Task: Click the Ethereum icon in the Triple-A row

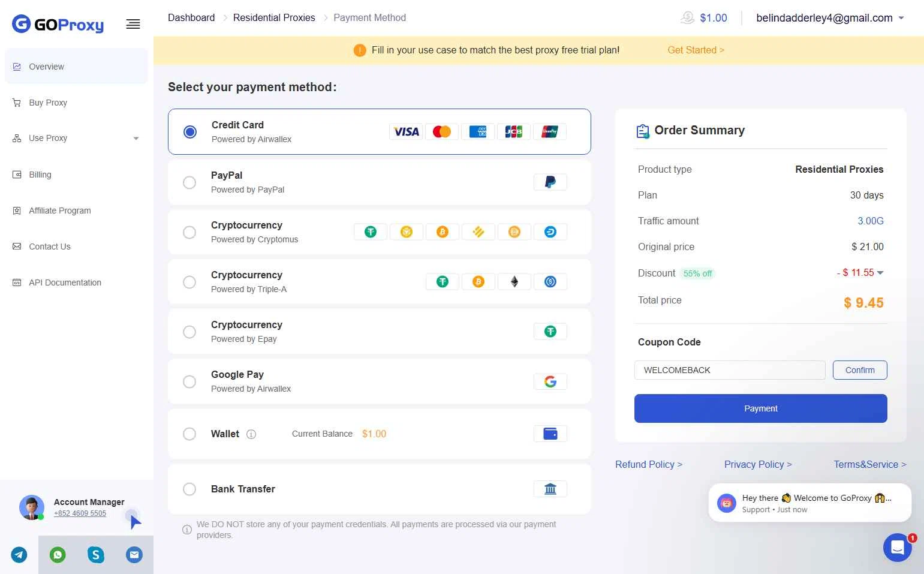Action: point(514,281)
